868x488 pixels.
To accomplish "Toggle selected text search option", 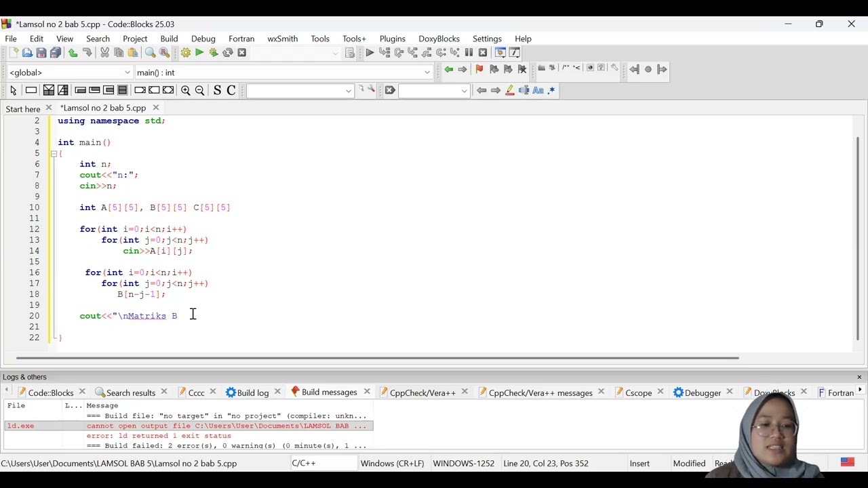I will pyautogui.click(x=524, y=91).
